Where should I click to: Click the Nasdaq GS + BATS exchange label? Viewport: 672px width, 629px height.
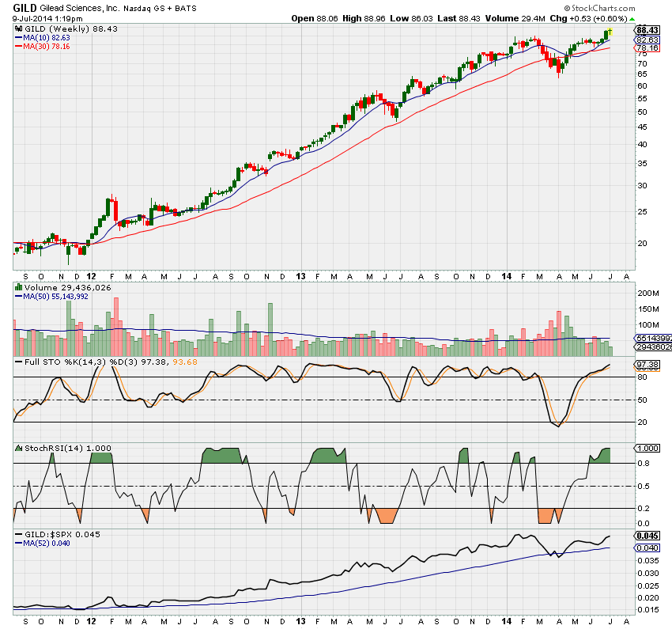(x=160, y=9)
